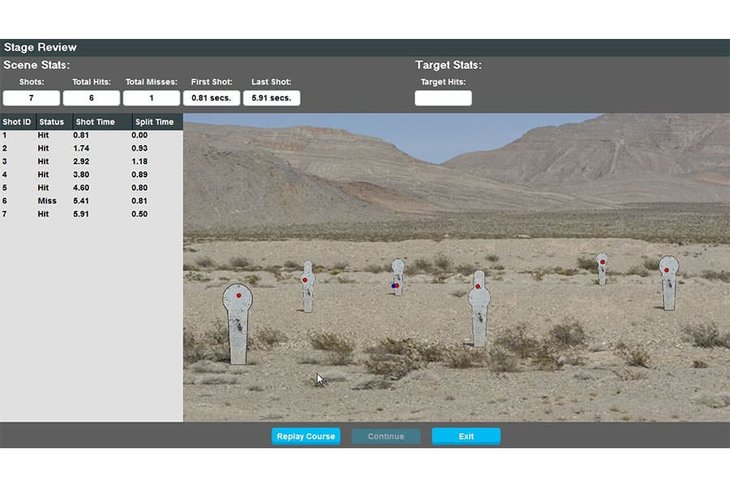730x488 pixels.
Task: Select the shot 6 Miss row
Action: pyautogui.click(x=90, y=200)
